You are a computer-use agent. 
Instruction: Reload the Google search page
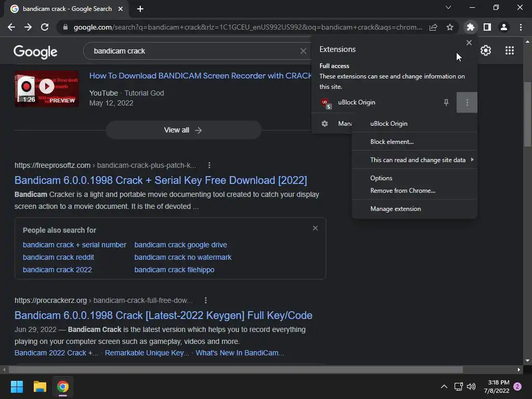pyautogui.click(x=45, y=27)
